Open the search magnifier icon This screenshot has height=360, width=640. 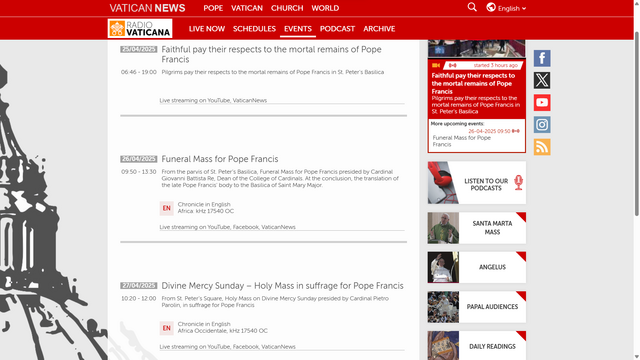(472, 7)
